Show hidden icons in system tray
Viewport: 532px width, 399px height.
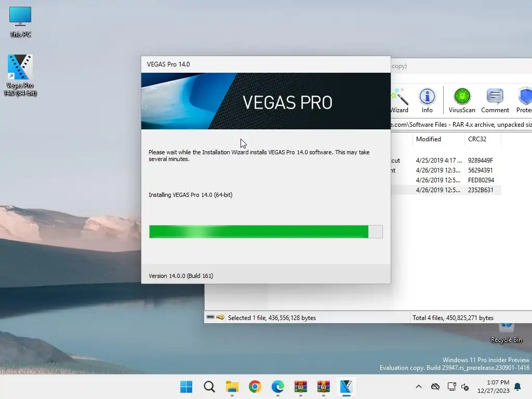pyautogui.click(x=419, y=387)
